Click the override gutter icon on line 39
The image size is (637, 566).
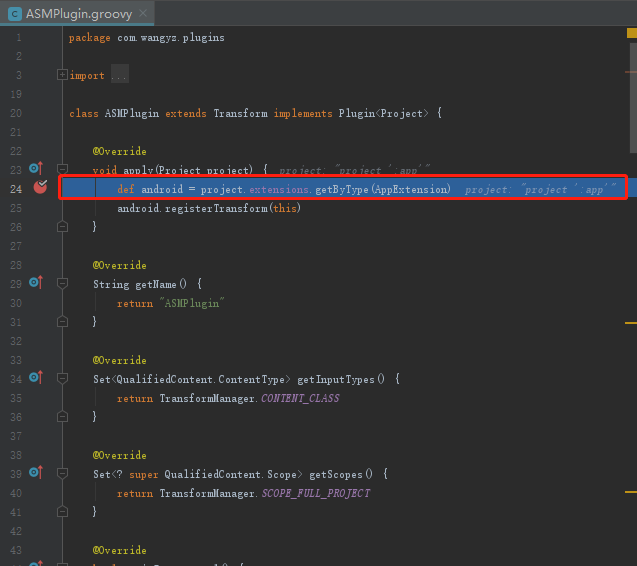coord(36,472)
